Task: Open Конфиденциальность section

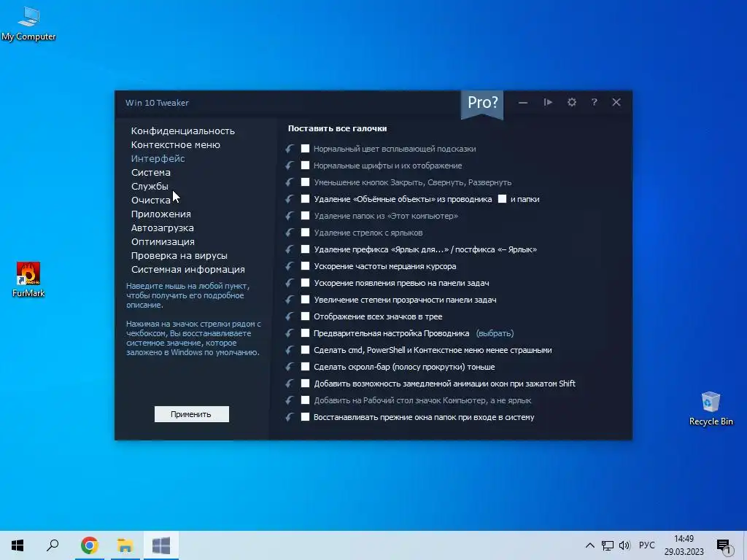Action: (x=183, y=131)
